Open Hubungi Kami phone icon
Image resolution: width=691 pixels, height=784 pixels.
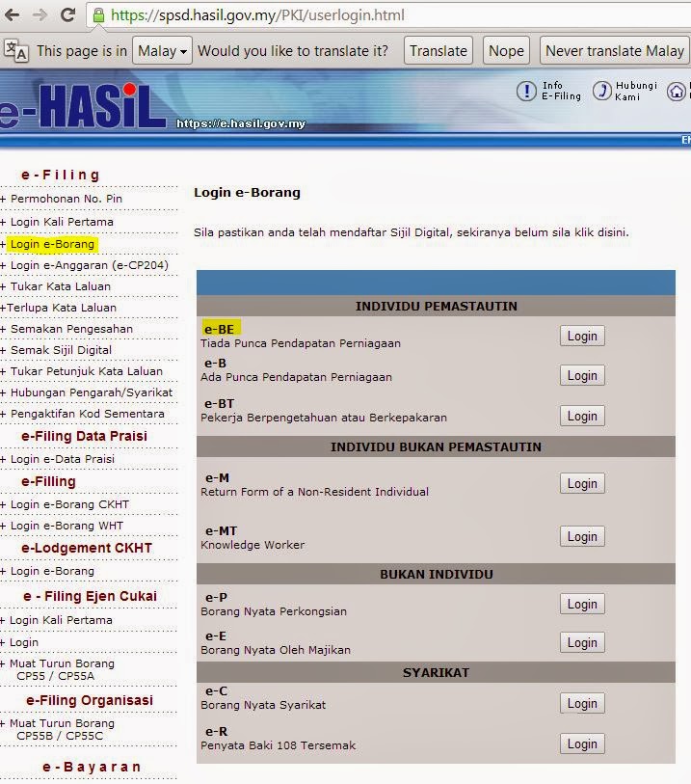pos(602,91)
